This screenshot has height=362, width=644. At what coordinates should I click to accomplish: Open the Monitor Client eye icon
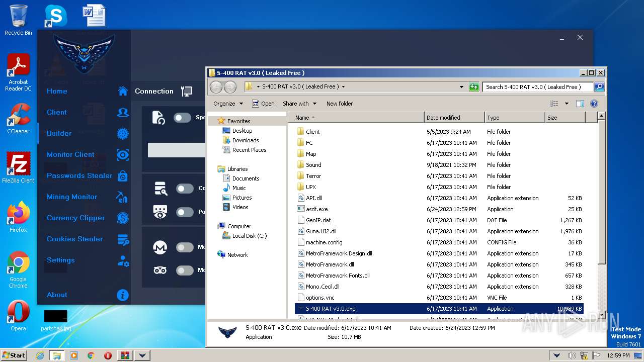click(x=123, y=154)
